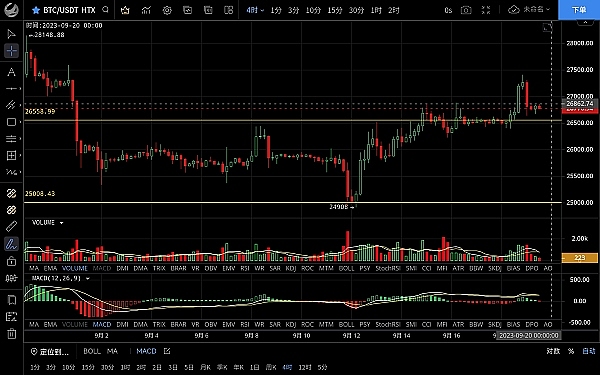Viewport: 600px width, 375px height.
Task: Select the 12时 timeframe at bottom
Action: (305, 367)
